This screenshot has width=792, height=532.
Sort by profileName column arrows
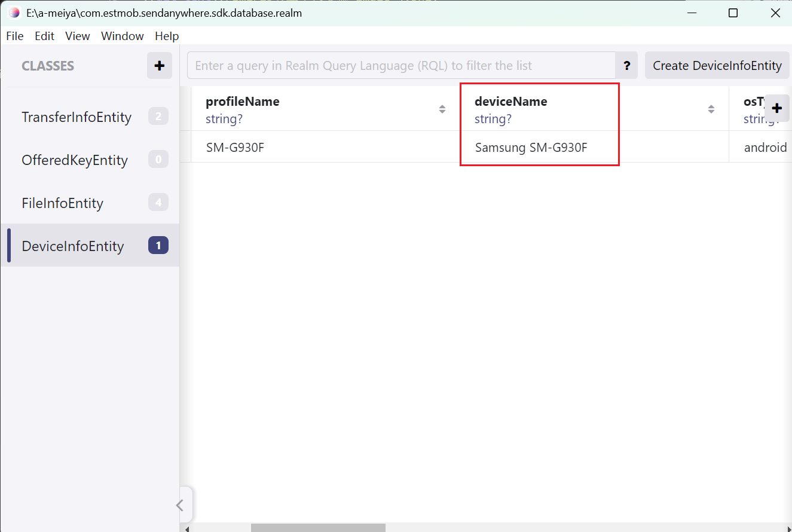(x=442, y=109)
